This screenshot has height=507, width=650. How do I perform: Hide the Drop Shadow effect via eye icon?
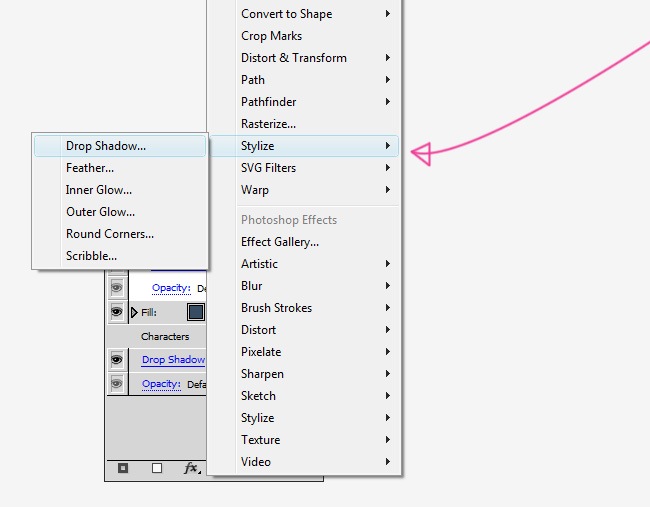(116, 359)
